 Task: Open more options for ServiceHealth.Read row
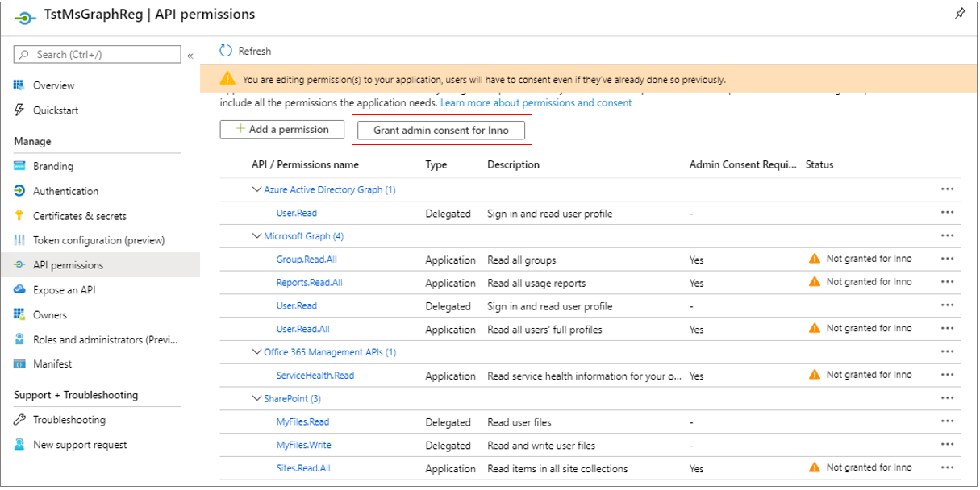coord(947,376)
